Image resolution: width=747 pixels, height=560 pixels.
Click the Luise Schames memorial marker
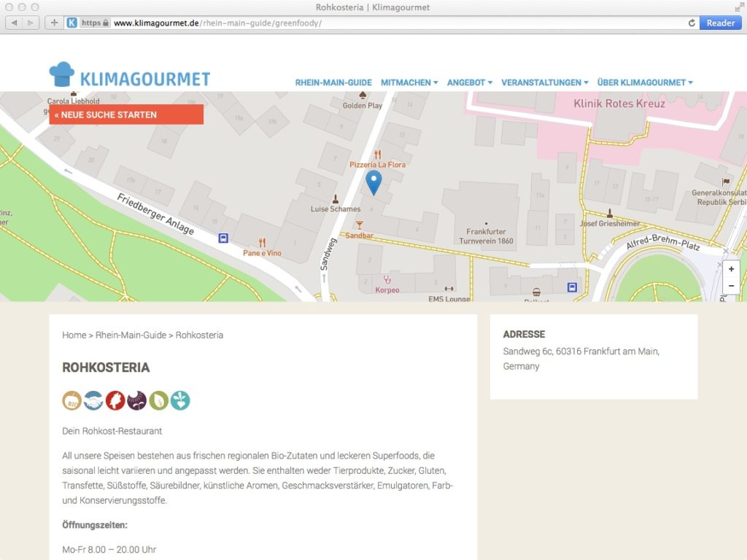point(336,198)
